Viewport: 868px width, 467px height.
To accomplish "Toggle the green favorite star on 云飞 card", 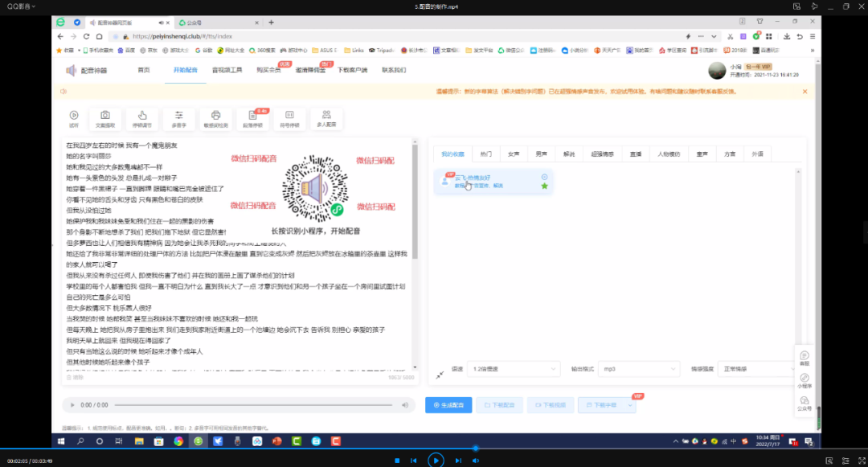I will pyautogui.click(x=545, y=186).
